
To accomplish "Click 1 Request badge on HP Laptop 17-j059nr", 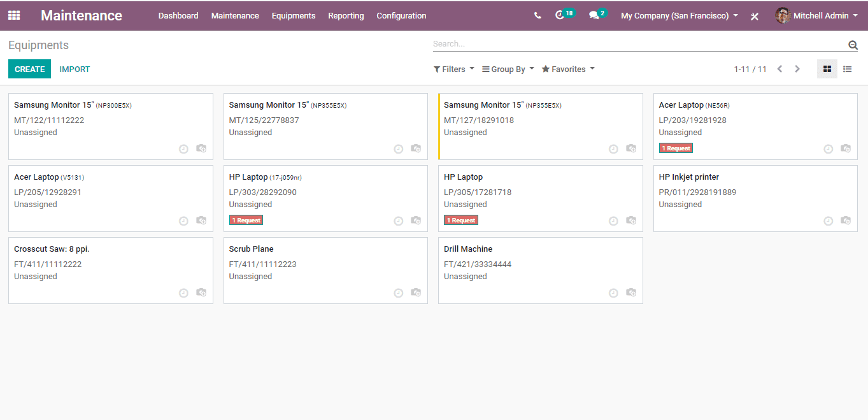I will [x=246, y=220].
